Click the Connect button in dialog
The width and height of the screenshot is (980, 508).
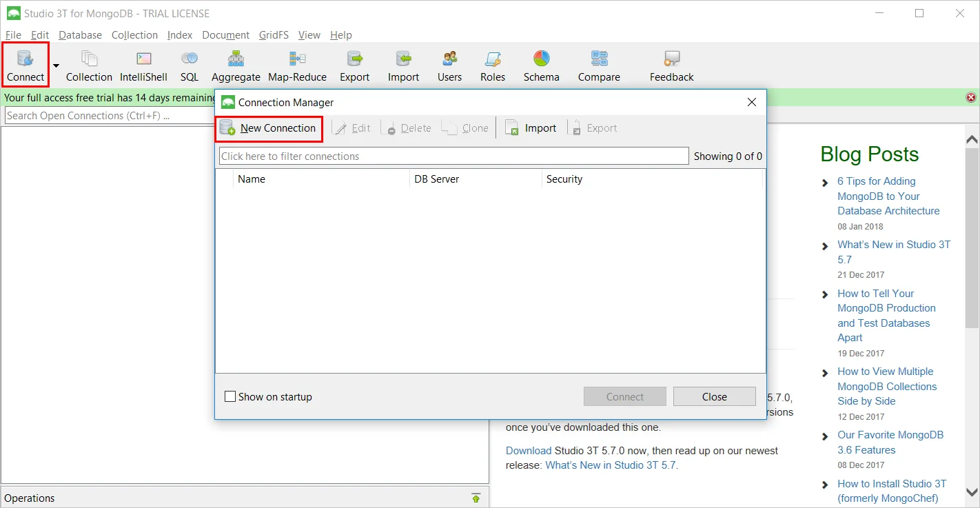point(625,397)
